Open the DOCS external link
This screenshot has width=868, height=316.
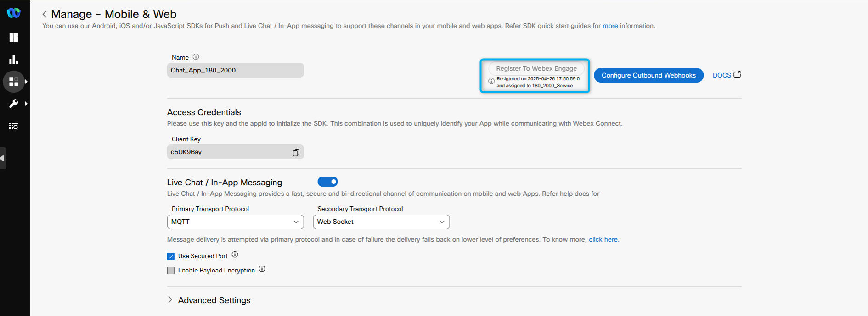(727, 75)
